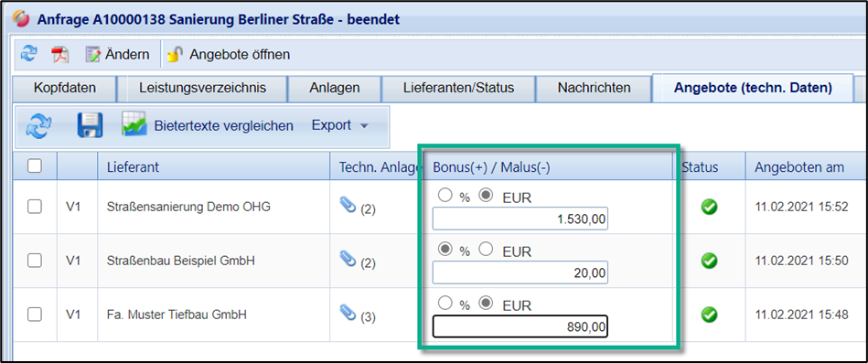Select % radio for Straßensanierung Demo OHG
Viewport: 868px width, 363px height.
445,196
